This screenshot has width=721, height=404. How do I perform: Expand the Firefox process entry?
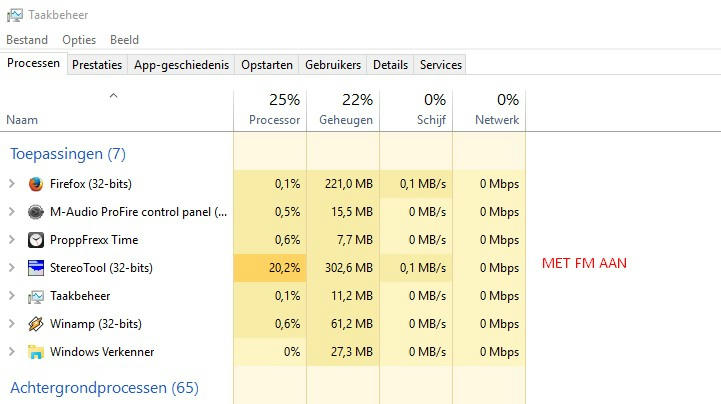[12, 184]
